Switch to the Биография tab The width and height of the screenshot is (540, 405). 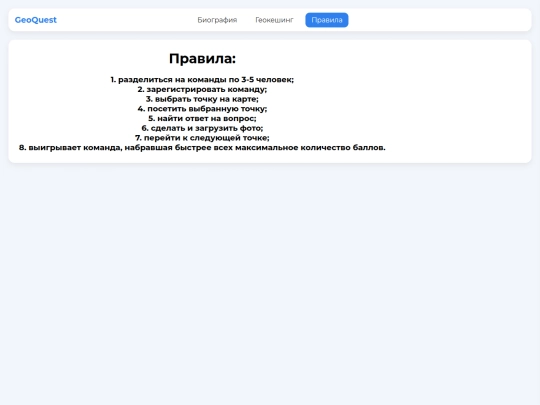tap(217, 20)
